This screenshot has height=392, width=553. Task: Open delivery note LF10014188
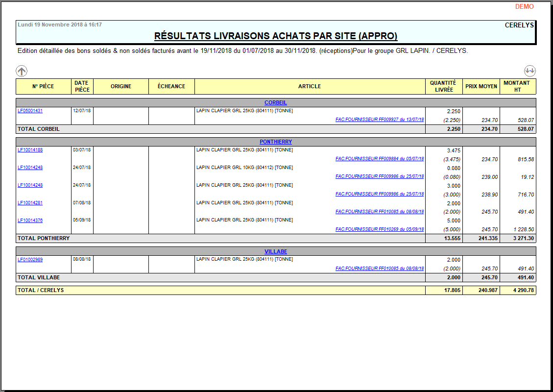point(30,150)
